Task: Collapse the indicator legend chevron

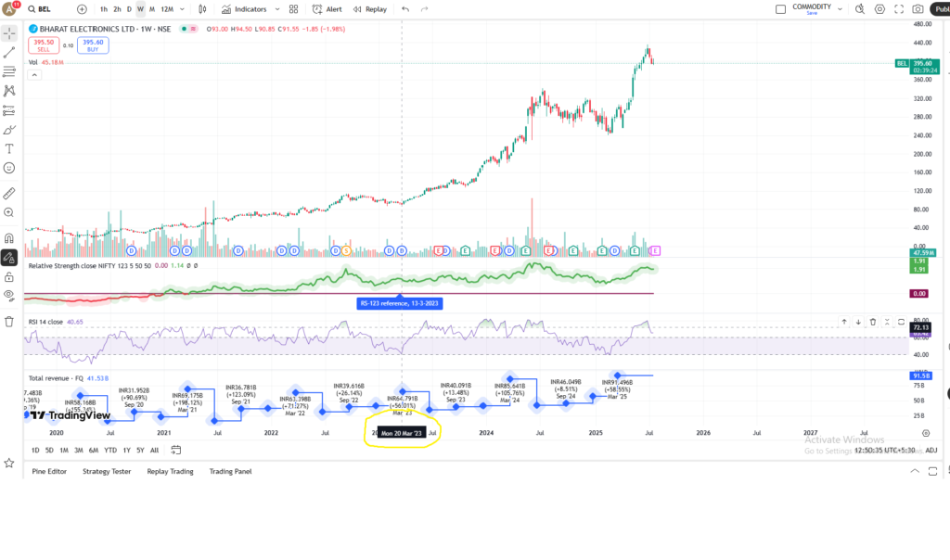Action: click(x=34, y=75)
